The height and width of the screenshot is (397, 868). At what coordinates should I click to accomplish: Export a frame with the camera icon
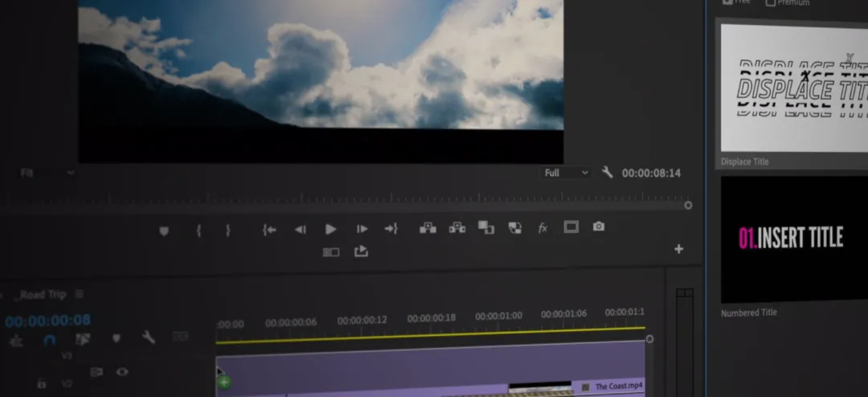(x=599, y=227)
